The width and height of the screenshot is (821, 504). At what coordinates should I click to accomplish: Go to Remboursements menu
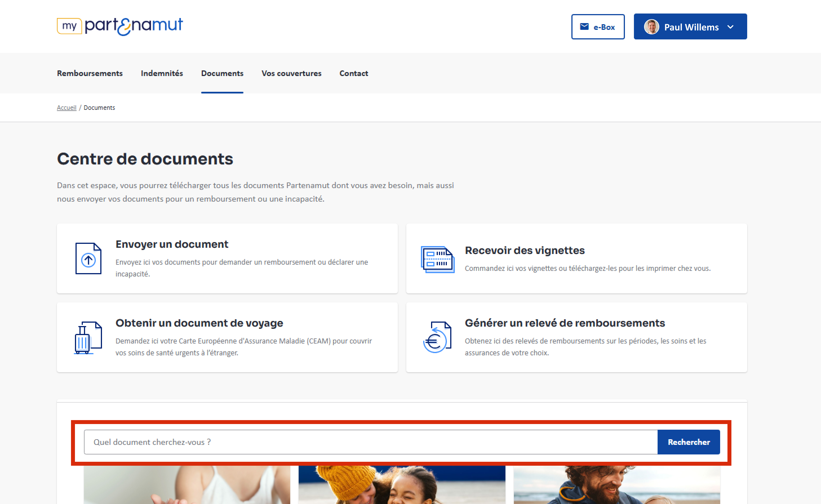coord(90,73)
